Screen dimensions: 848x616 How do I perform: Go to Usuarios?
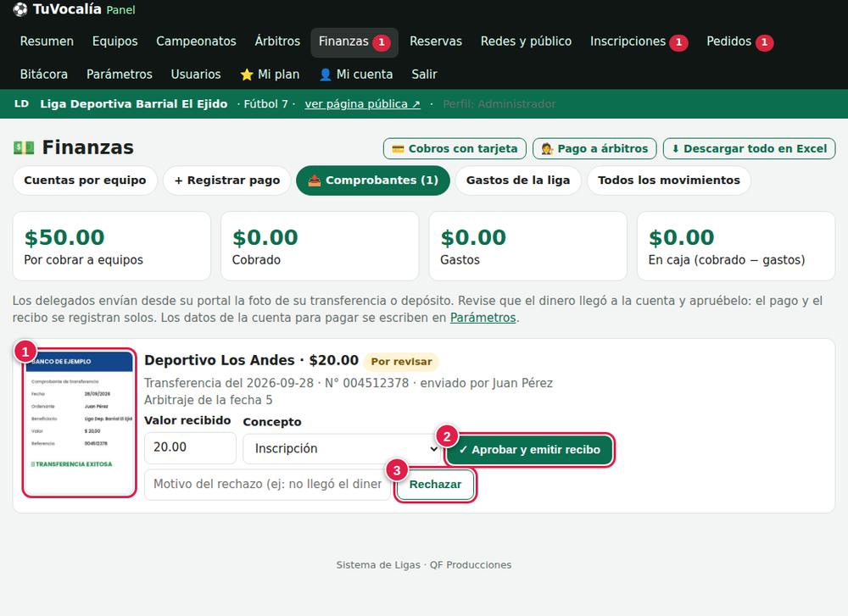pyautogui.click(x=196, y=75)
